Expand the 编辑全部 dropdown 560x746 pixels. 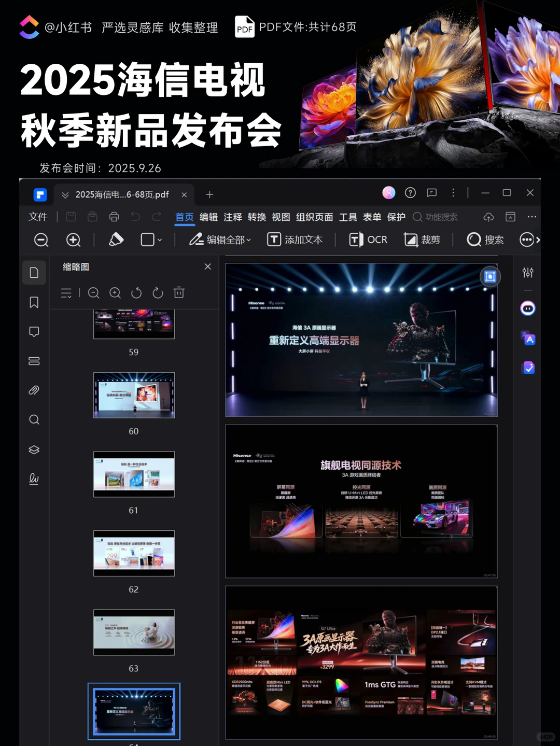[249, 240]
